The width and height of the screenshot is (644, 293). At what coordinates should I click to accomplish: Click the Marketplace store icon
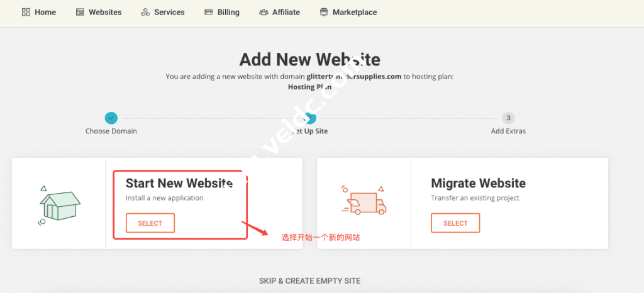pos(324,13)
